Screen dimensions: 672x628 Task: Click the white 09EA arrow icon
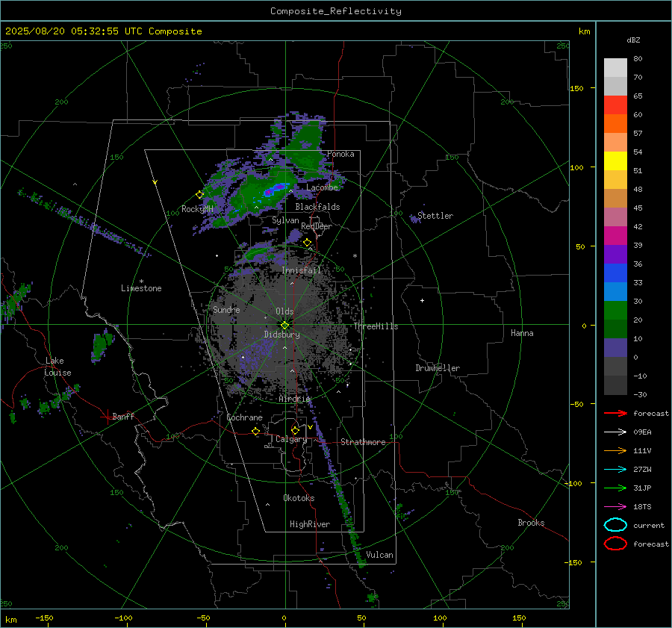click(615, 432)
